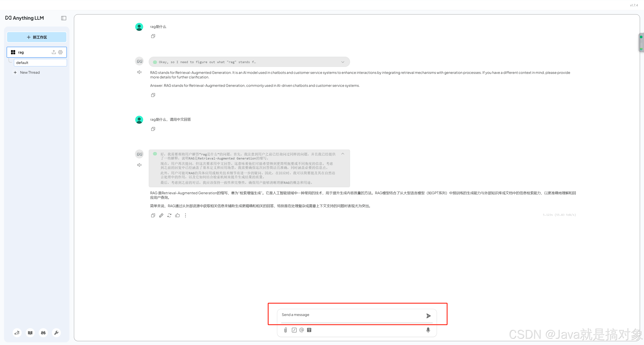Screen dimensions: 644x345
Task: Focus the 'Send a message' input field
Action: pyautogui.click(x=350, y=315)
